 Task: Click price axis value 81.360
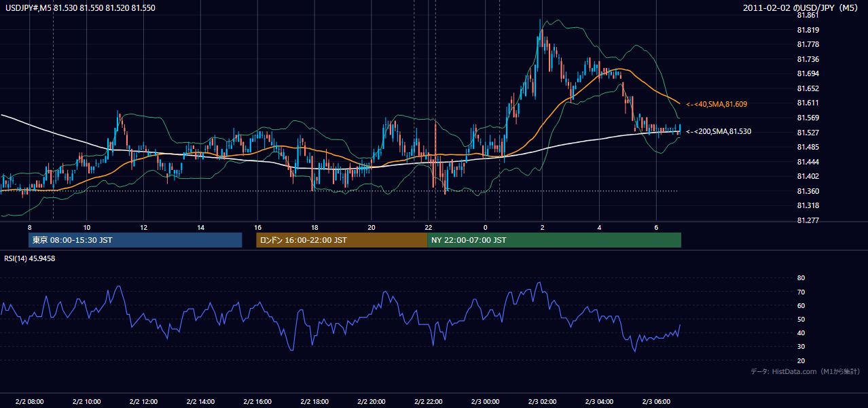click(x=808, y=191)
